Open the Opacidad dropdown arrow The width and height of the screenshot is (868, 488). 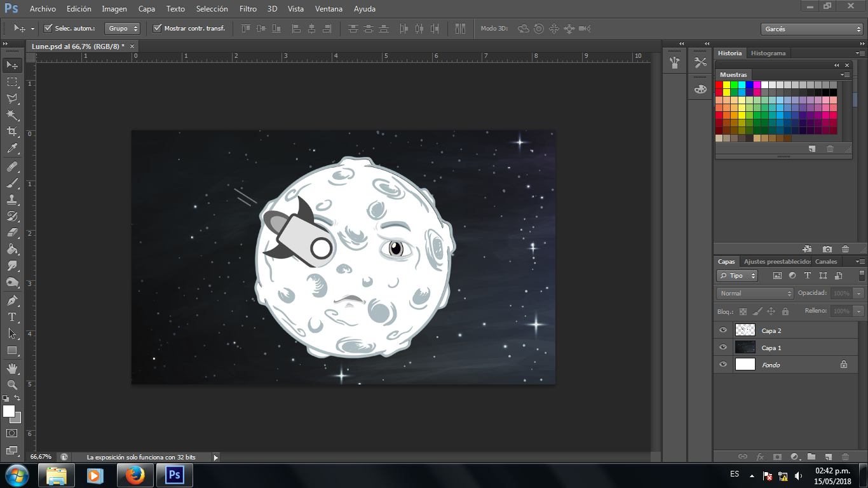[x=858, y=294]
